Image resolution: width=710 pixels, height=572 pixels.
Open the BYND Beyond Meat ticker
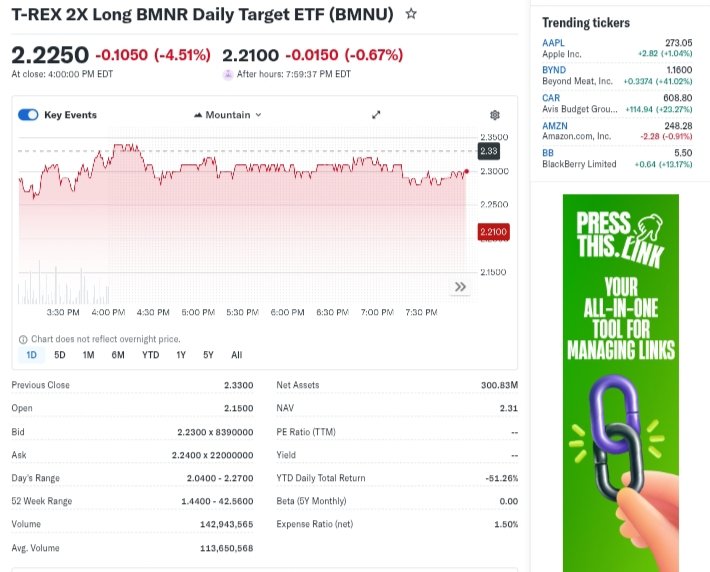[x=554, y=70]
